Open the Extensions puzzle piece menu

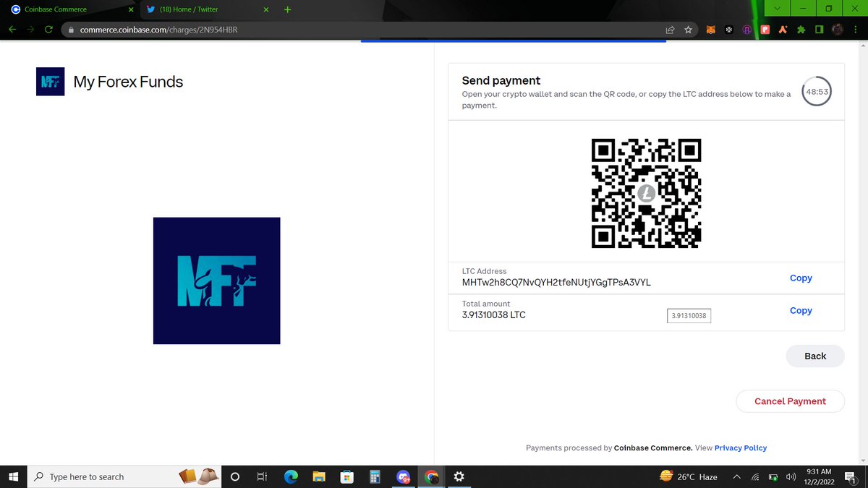coord(801,30)
